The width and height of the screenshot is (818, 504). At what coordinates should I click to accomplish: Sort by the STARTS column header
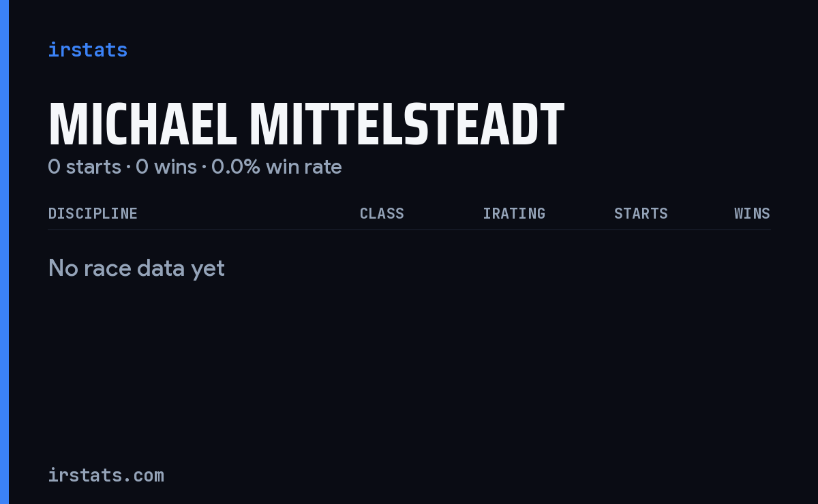tap(641, 213)
